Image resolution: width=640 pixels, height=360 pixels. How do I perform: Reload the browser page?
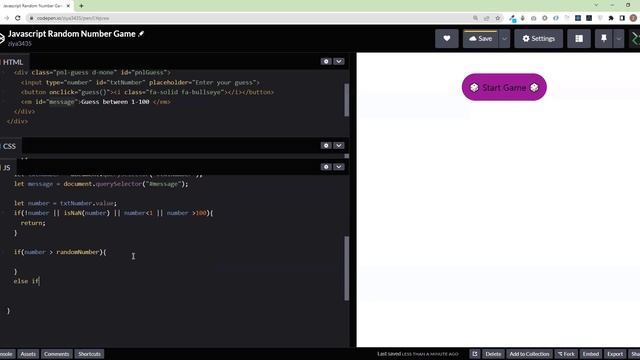[x=18, y=18]
